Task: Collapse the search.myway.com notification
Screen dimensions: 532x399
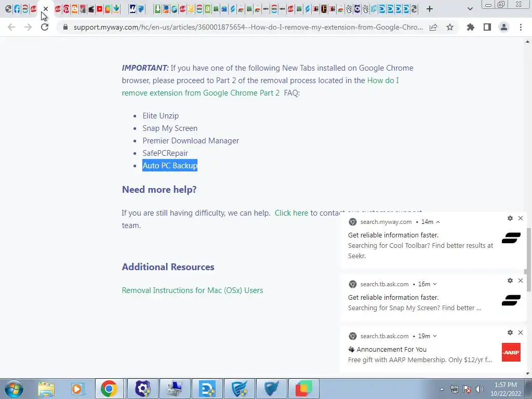Action: (438, 222)
